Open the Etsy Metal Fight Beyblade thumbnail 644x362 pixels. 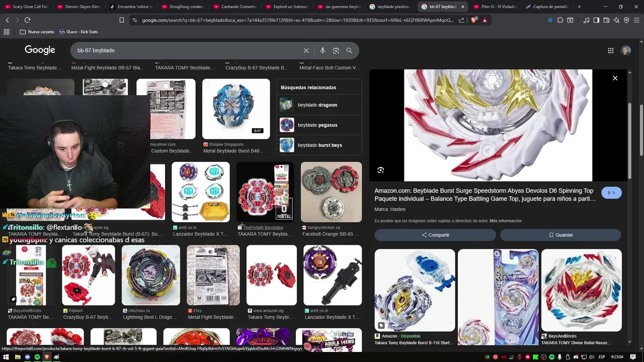(x=213, y=275)
